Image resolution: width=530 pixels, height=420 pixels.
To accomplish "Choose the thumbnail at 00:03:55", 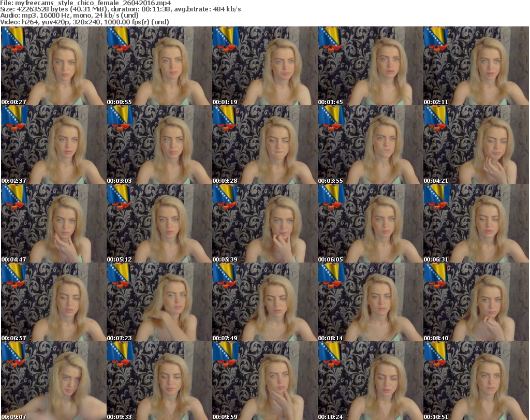I will point(370,144).
